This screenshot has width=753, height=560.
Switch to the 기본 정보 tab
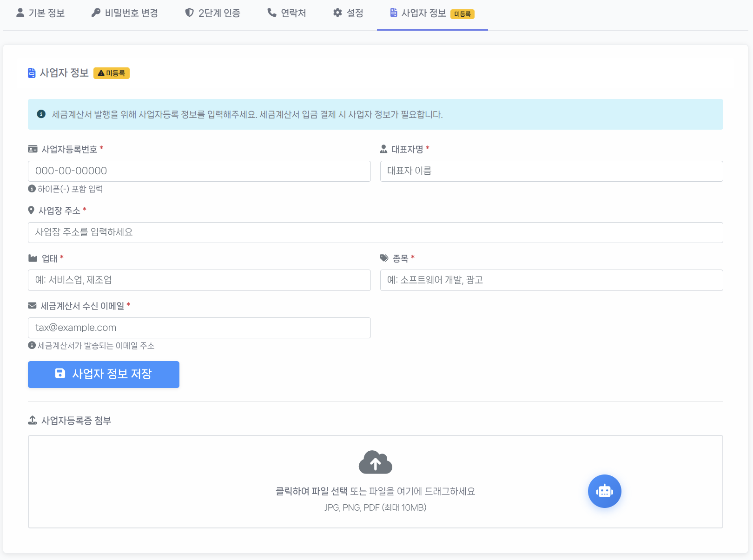pyautogui.click(x=40, y=13)
